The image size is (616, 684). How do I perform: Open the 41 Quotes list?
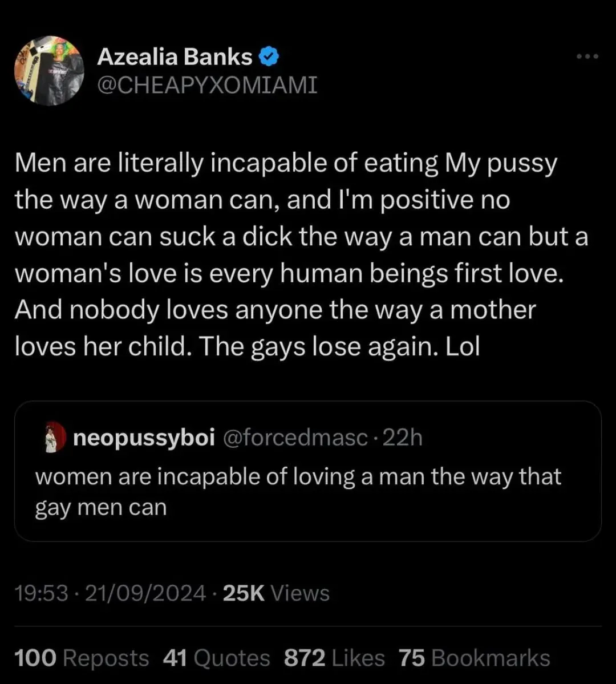click(217, 658)
